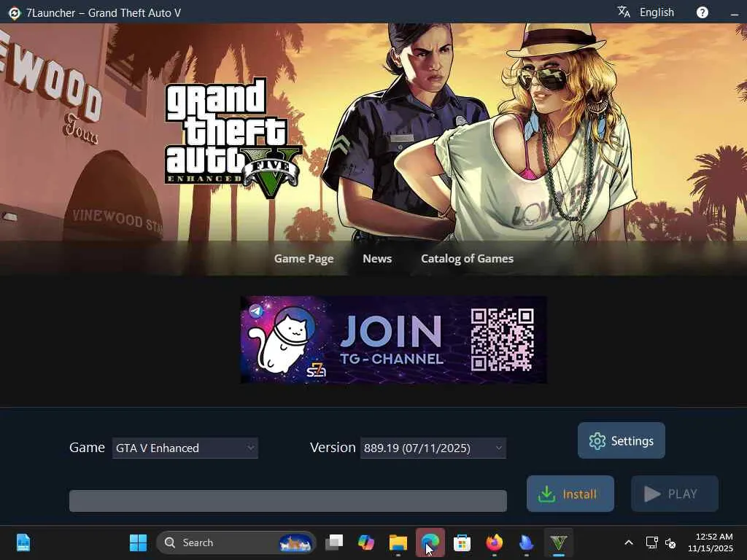747x560 pixels.
Task: Click the Install button
Action: coord(570,494)
